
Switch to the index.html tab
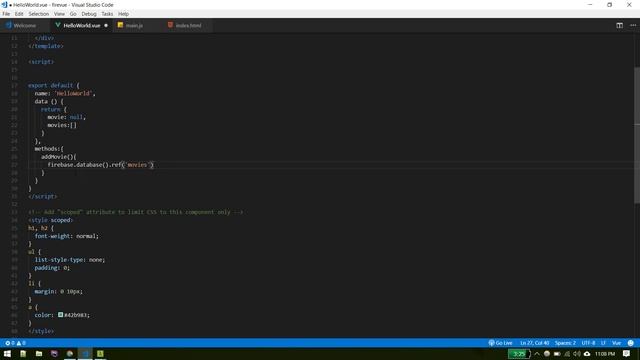pos(188,25)
